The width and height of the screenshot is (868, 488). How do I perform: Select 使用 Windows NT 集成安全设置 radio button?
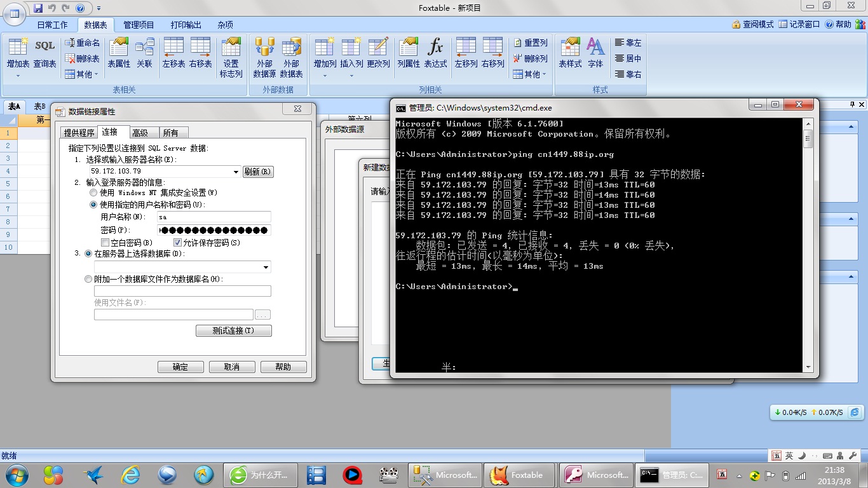93,193
